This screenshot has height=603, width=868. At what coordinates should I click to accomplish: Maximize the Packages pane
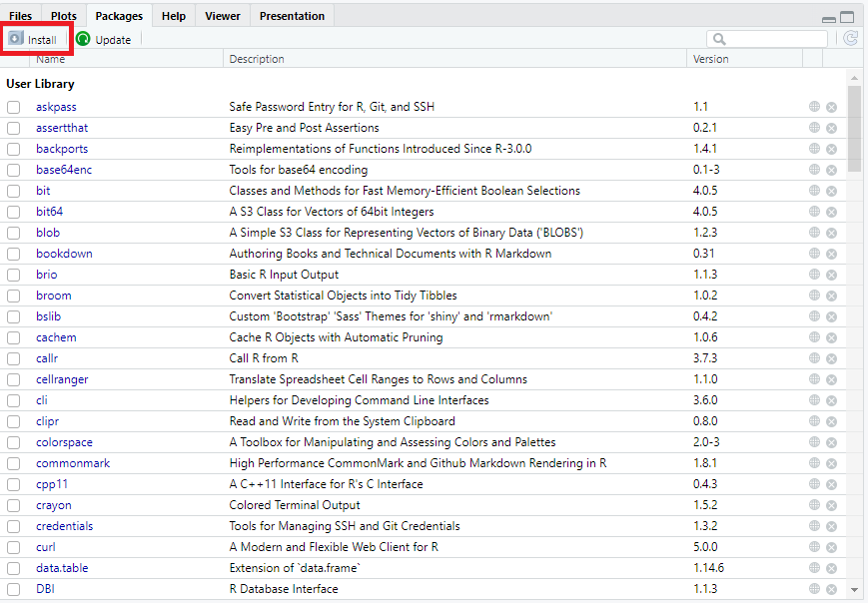847,17
